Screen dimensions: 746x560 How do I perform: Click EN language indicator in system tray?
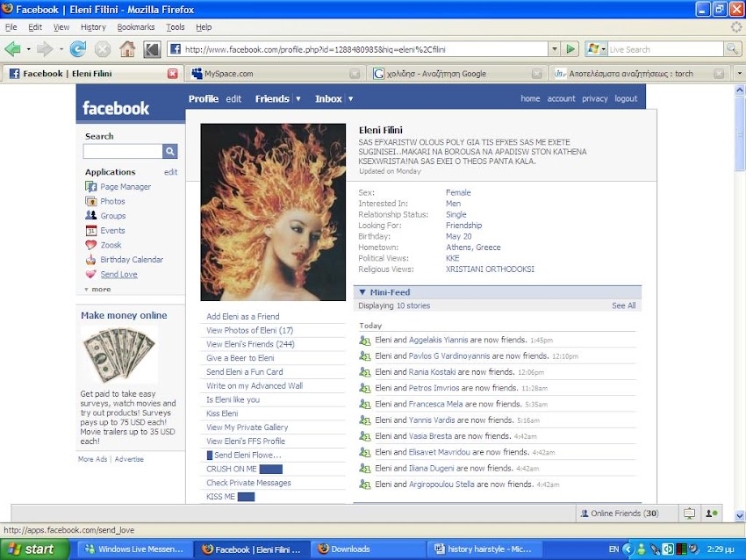(x=613, y=549)
